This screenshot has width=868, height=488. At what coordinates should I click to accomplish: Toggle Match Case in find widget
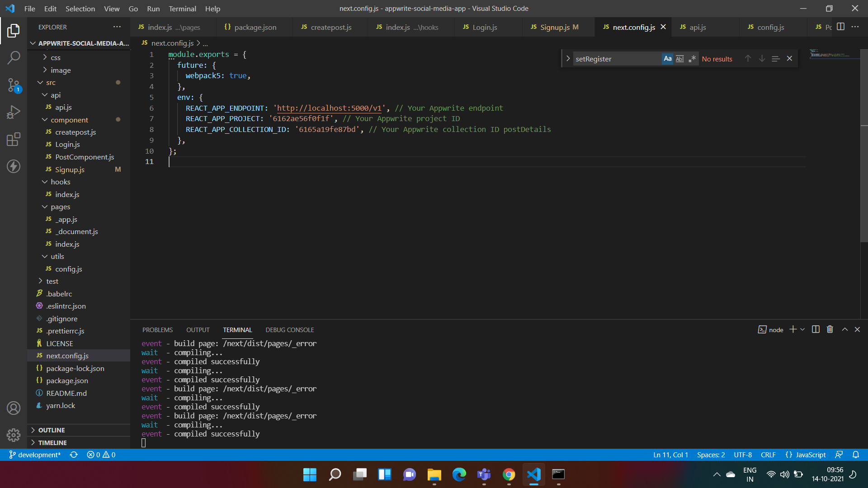pos(668,59)
